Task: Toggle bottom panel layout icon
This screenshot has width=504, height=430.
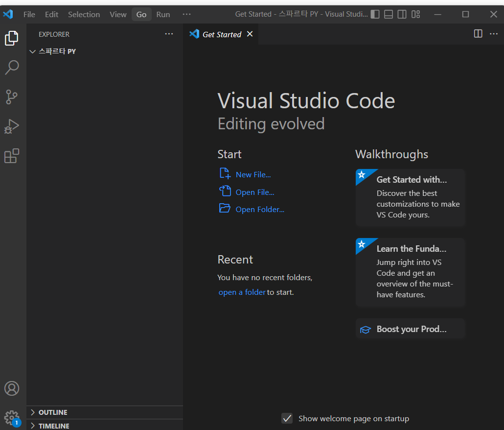Action: tap(389, 14)
